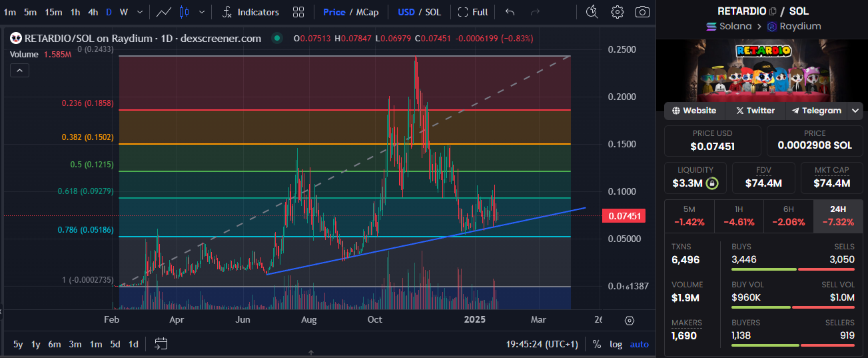Toggle the auto scale option
Viewport: 868px width, 358px height.
click(639, 344)
